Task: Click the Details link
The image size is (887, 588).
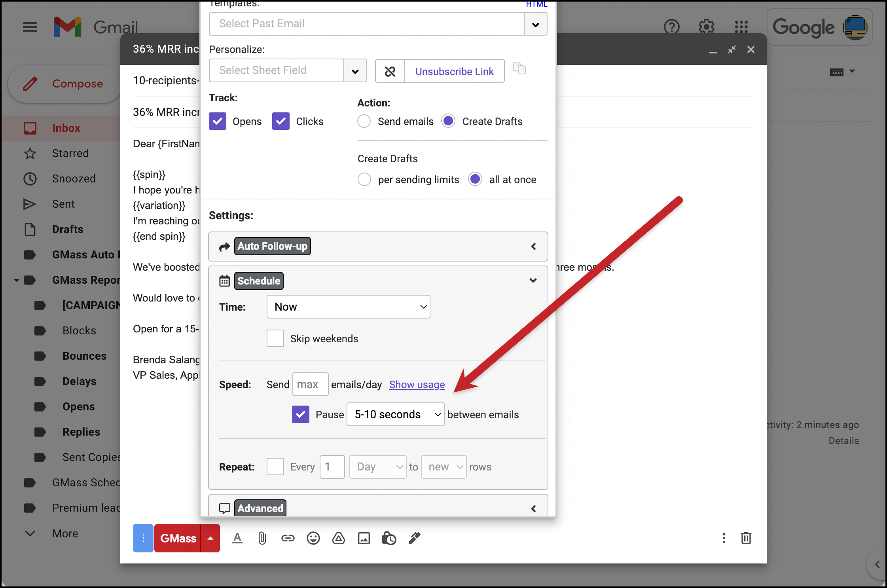Action: point(843,441)
